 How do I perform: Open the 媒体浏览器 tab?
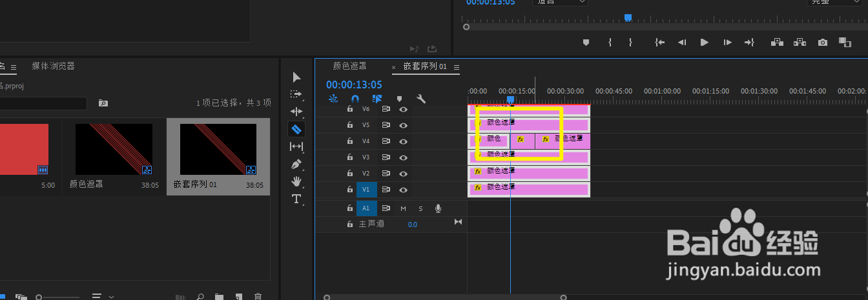53,66
